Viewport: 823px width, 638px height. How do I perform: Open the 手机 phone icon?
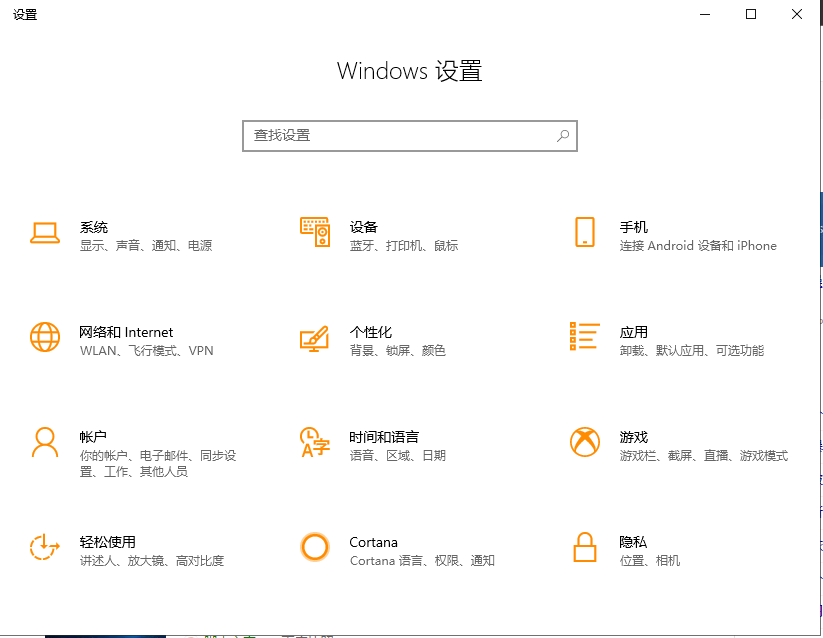click(585, 232)
